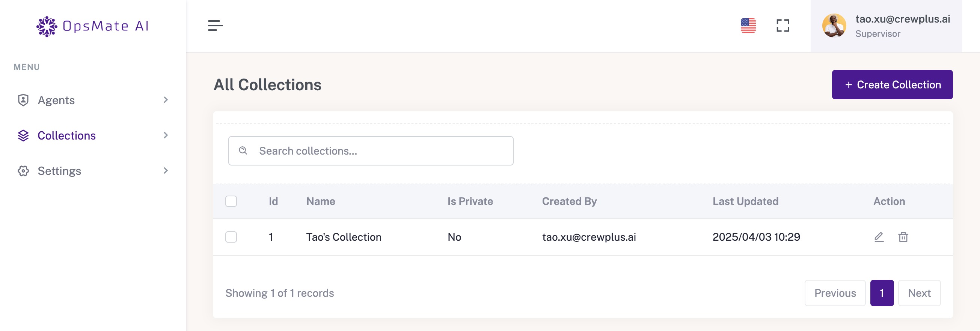
Task: Click the Collections layers icon in sidebar
Action: tap(23, 136)
